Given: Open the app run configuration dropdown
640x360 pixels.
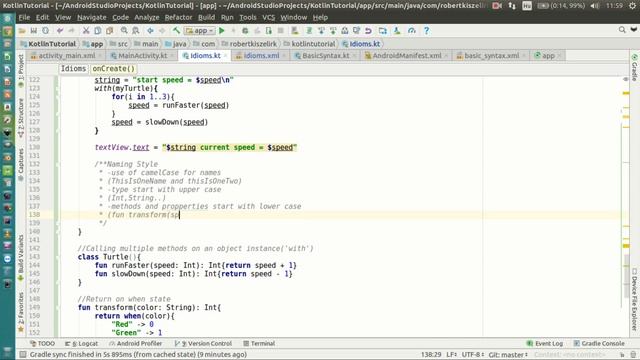Looking at the screenshot, I should [200, 31].
